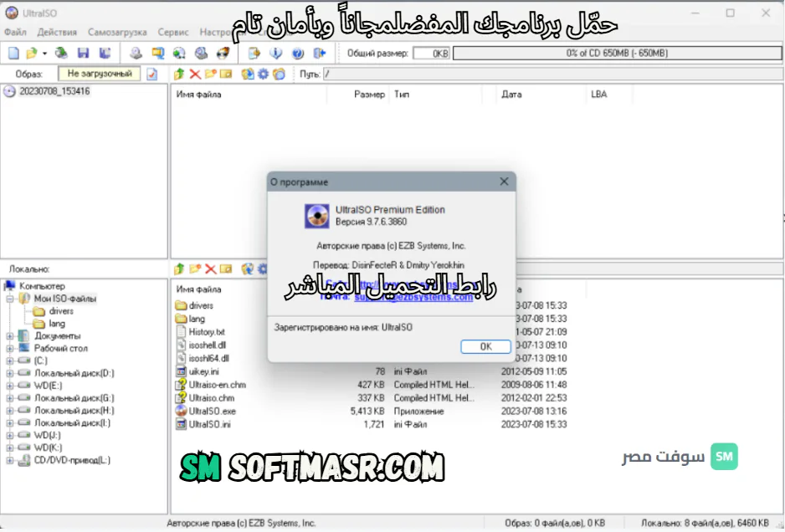Click the Add files icon in main toolbar
The image size is (785, 532).
[254, 53]
